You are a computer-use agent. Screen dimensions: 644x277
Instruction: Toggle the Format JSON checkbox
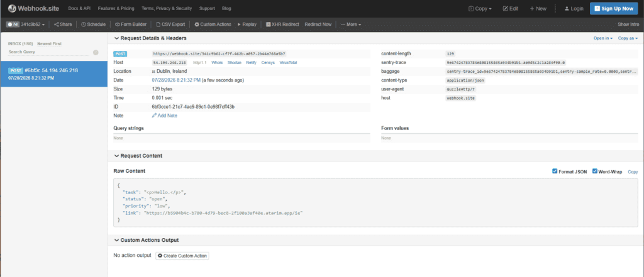point(555,171)
